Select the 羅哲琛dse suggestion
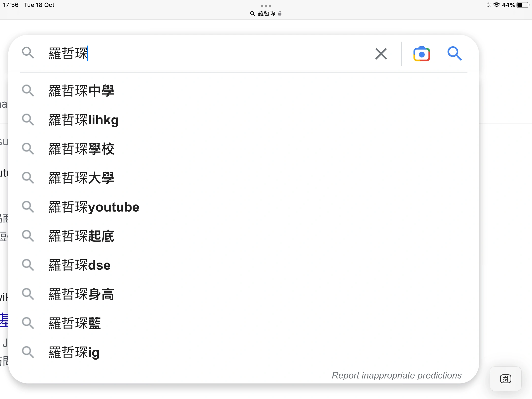This screenshot has height=399, width=532. click(80, 265)
